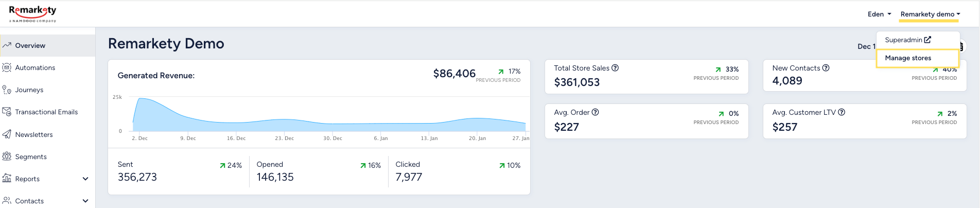
Task: Click the Journeys map-pin icon
Action: coord(7,90)
